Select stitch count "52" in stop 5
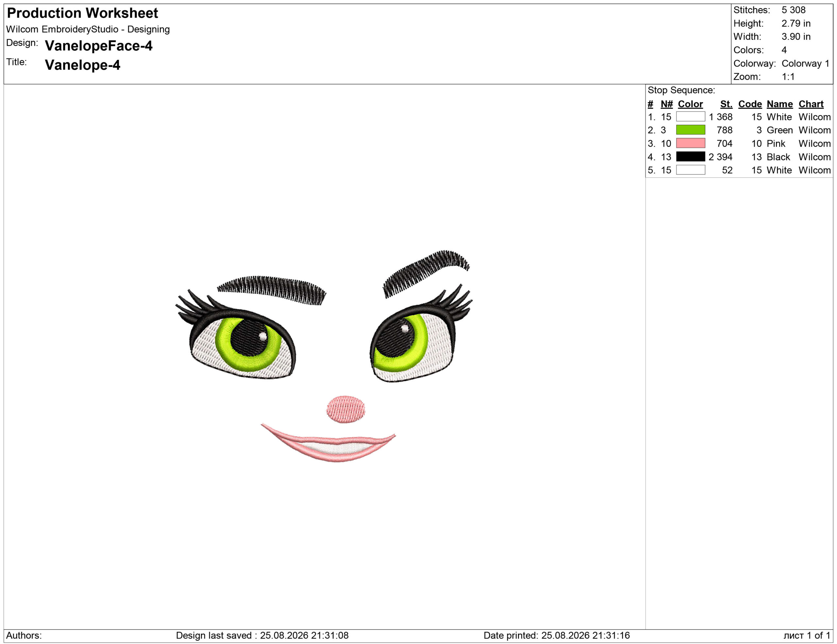 click(x=727, y=171)
